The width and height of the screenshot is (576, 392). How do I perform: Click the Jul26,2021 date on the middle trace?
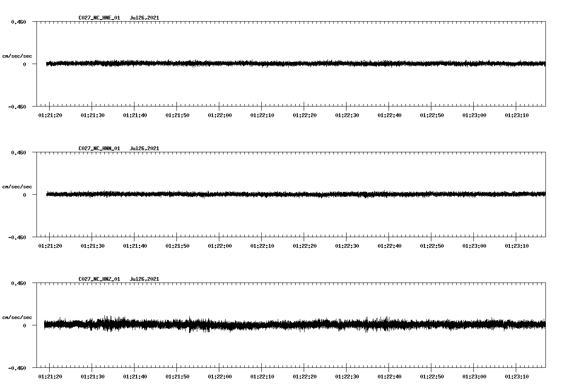[x=145, y=148]
